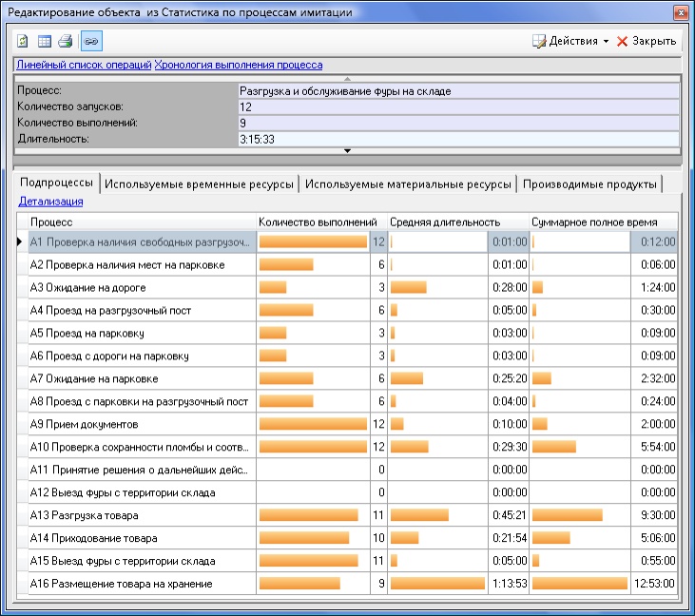695x616 pixels.
Task: Click the Средняя длительность column header
Action: point(444,221)
